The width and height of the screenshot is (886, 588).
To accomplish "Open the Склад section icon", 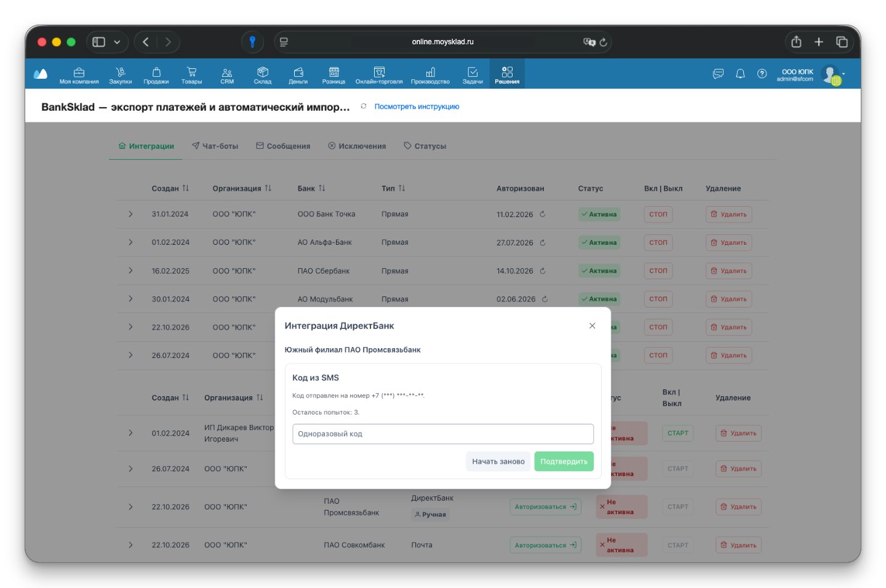I will click(x=262, y=71).
